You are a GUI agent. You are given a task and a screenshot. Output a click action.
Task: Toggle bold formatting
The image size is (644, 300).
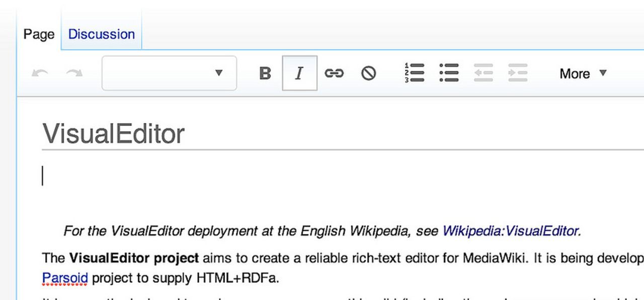click(265, 73)
